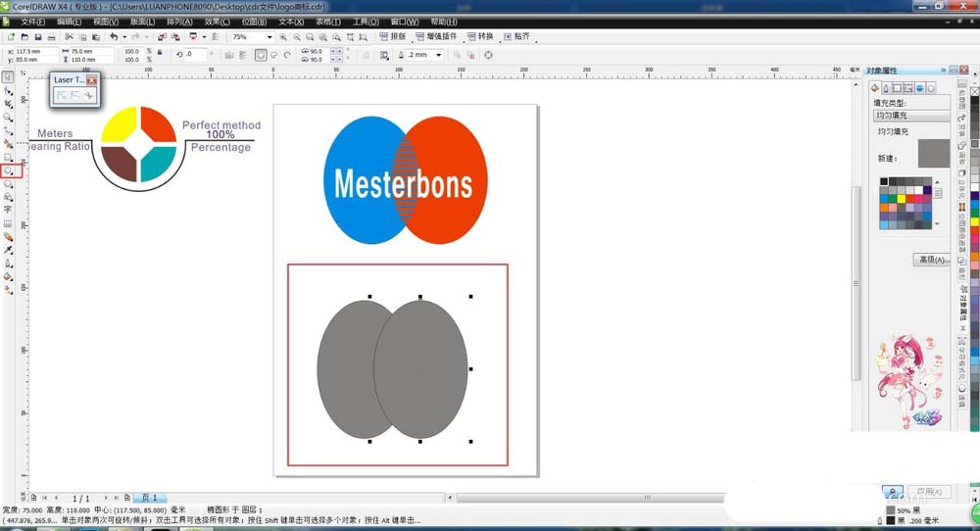Click the 转换 toolbar button
Screen dimensions: 980x531
click(480, 36)
